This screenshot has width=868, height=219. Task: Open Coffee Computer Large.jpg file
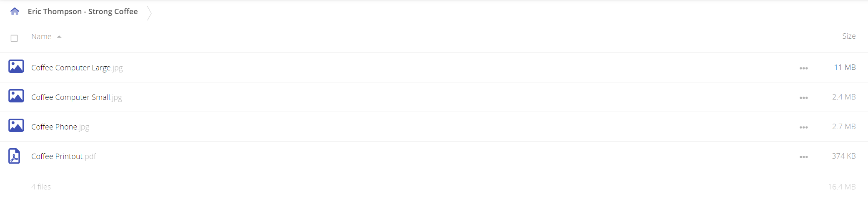(77, 68)
